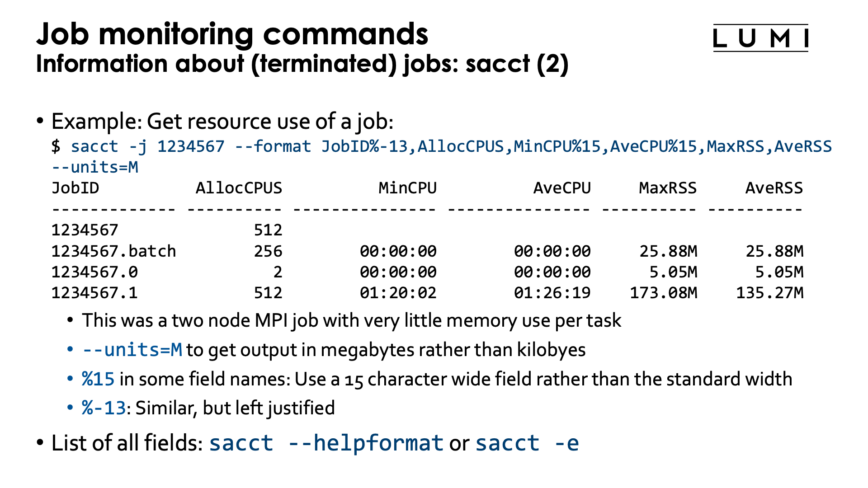
Task: Click the AveRSS column header
Action: pyautogui.click(x=774, y=188)
